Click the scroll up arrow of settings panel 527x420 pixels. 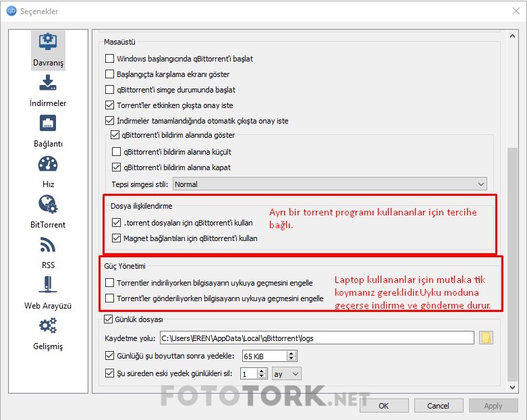(512, 36)
